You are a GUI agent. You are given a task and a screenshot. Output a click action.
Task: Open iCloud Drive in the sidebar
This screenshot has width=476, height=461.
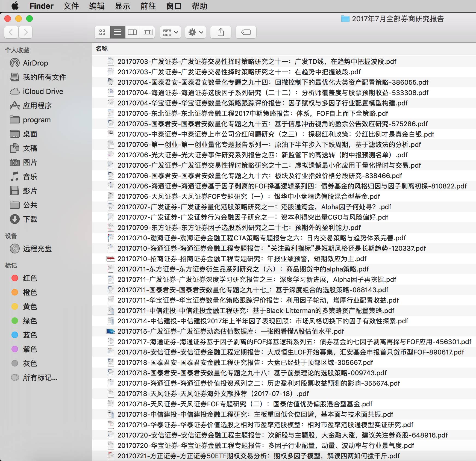37,91
